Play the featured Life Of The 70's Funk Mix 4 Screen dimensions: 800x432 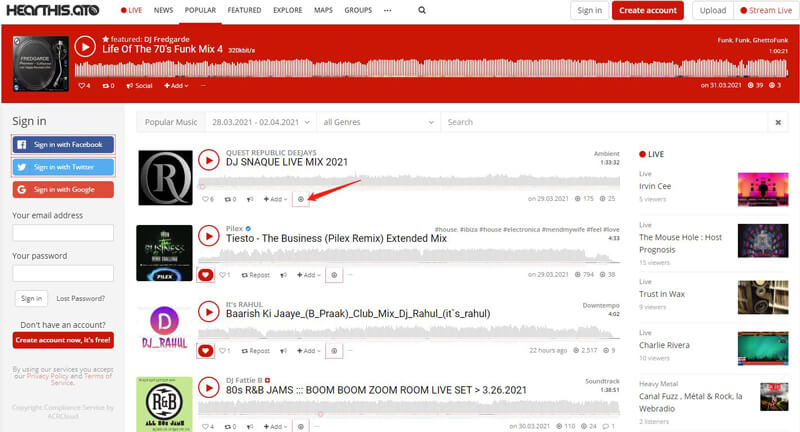click(85, 47)
